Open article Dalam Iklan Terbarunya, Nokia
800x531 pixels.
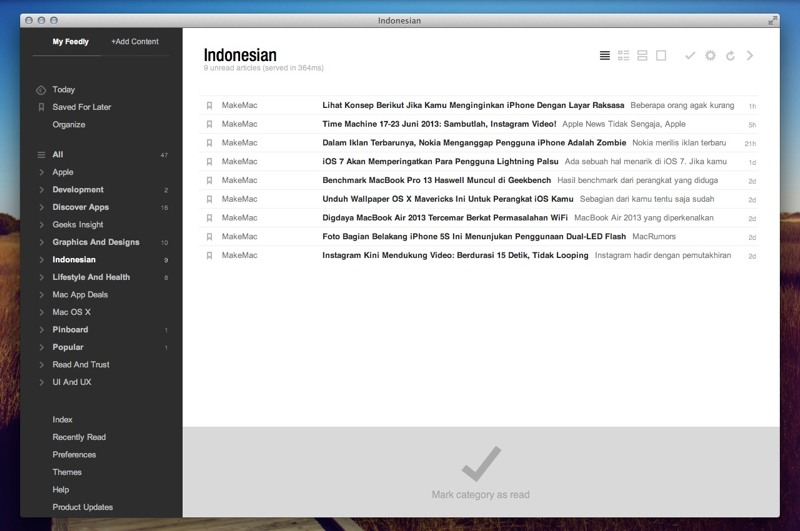(x=474, y=143)
